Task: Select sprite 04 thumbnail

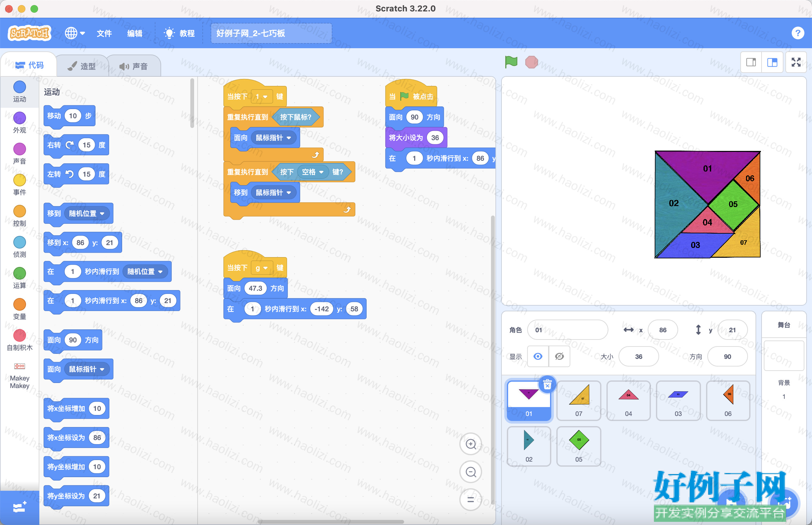Action: pos(629,401)
